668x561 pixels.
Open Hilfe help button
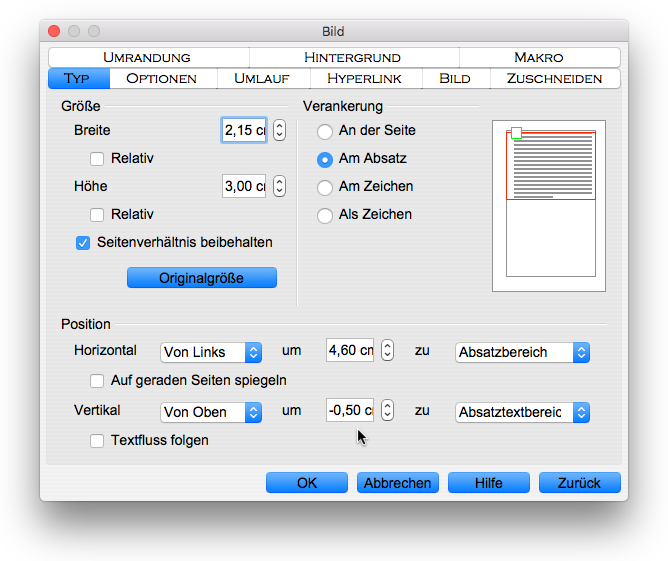click(489, 483)
